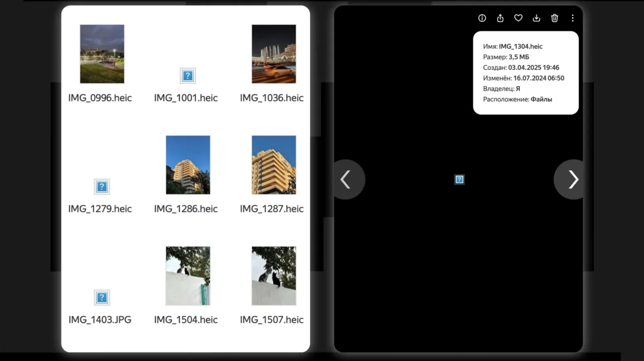Click the unloaded image placeholder in viewer

pos(459,179)
